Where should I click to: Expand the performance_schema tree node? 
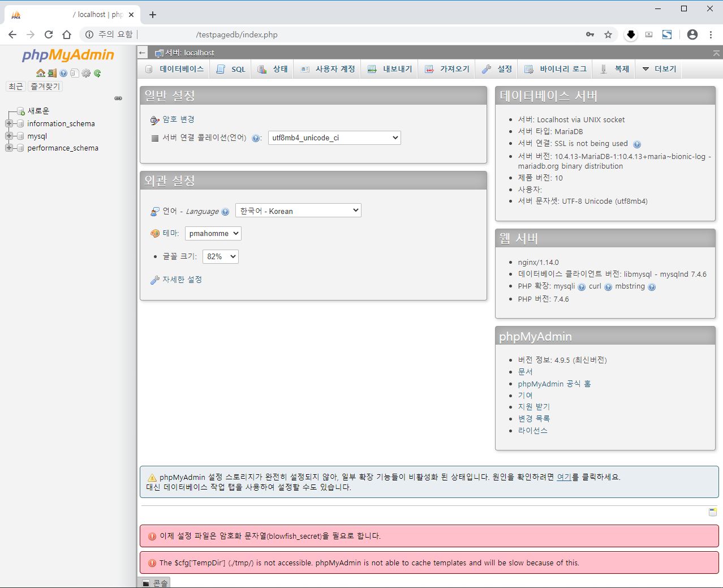pyautogui.click(x=8, y=148)
